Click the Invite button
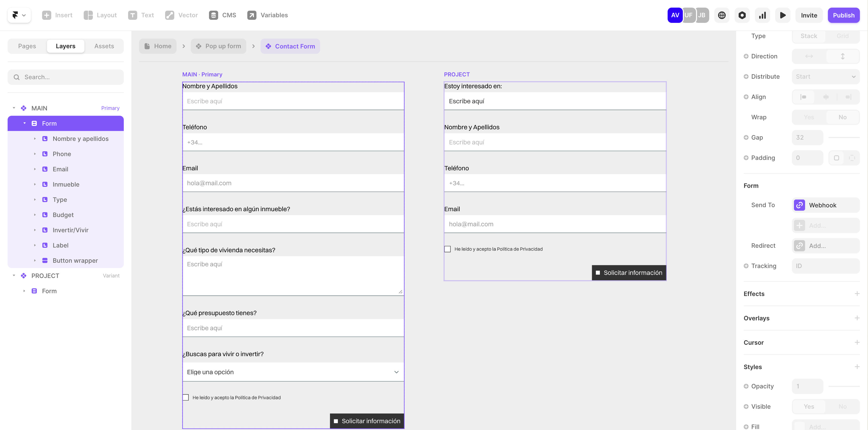Image resolution: width=868 pixels, height=430 pixels. 809,15
